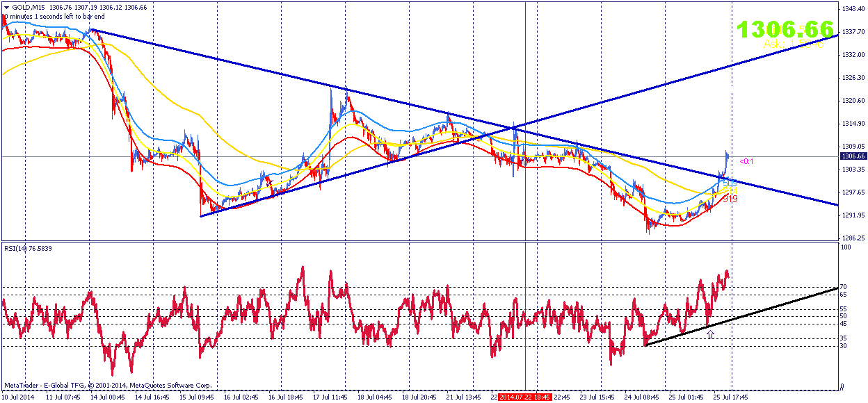Click the MetaTrader E-Global TFG copyright text
868x403 pixels.
(x=108, y=385)
